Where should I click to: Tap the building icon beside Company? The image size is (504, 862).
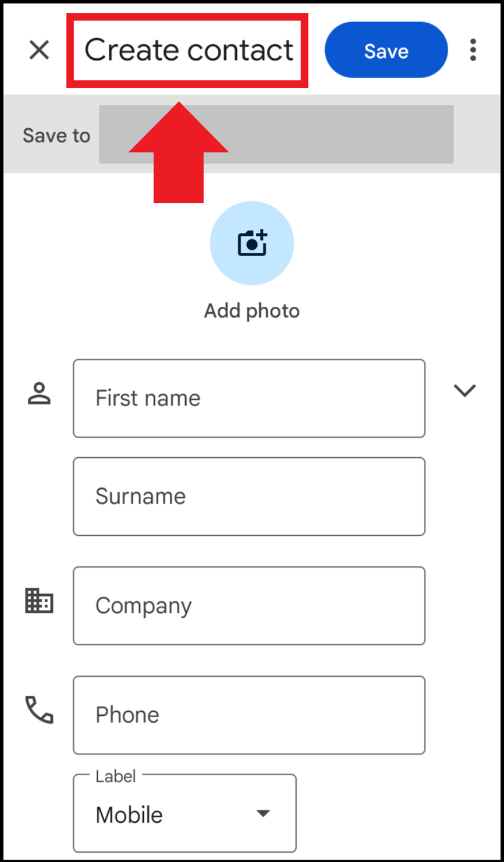(40, 600)
